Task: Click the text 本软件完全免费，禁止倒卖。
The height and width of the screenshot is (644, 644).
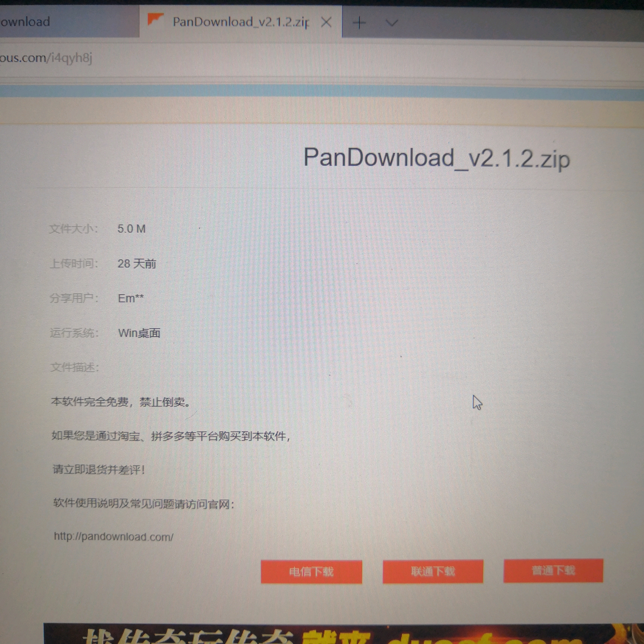Action: coord(121,402)
